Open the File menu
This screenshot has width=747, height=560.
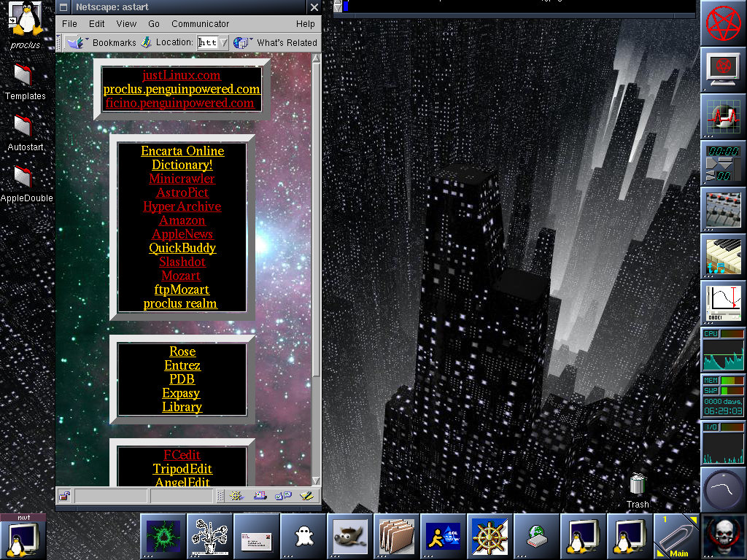pyautogui.click(x=69, y=24)
